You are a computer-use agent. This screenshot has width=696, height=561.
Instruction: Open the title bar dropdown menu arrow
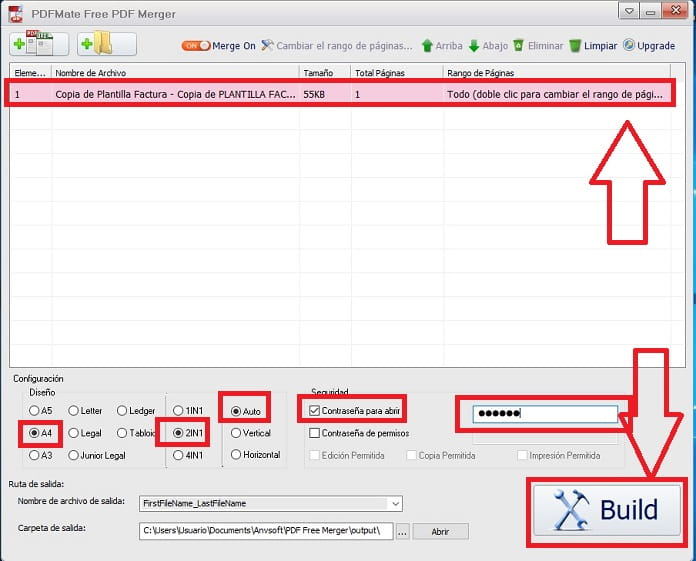point(629,12)
